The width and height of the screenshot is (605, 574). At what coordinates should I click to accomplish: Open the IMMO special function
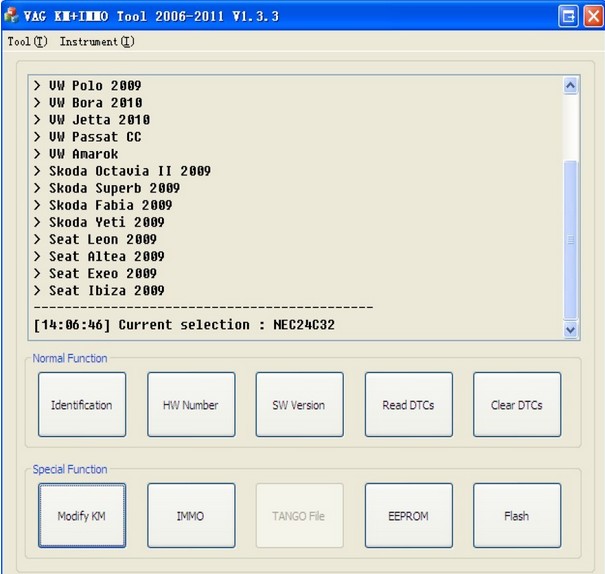coord(191,515)
